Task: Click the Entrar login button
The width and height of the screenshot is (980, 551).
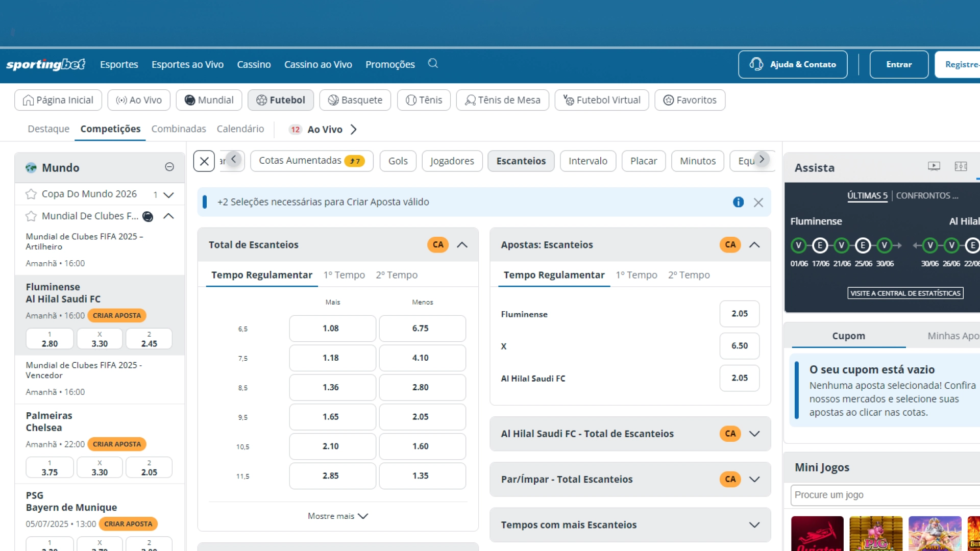Action: (x=898, y=64)
